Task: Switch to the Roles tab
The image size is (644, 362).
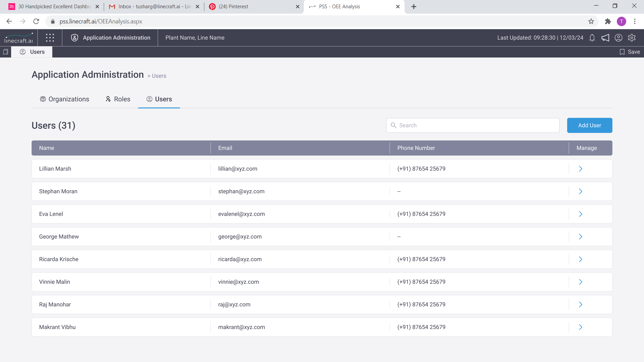Action: click(x=118, y=99)
